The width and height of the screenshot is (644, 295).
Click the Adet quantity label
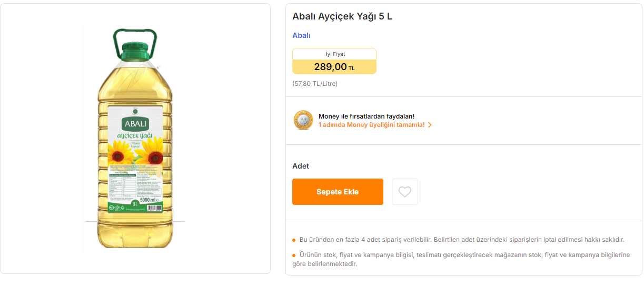coord(301,166)
